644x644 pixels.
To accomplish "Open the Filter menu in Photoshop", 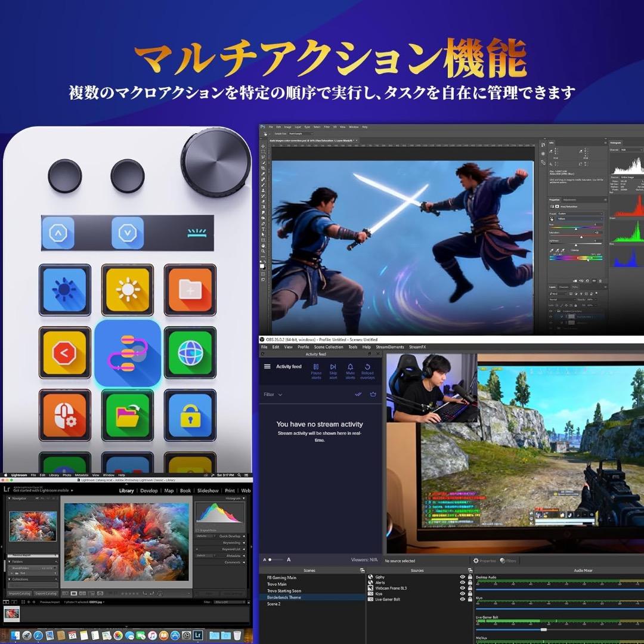I will pyautogui.click(x=327, y=127).
